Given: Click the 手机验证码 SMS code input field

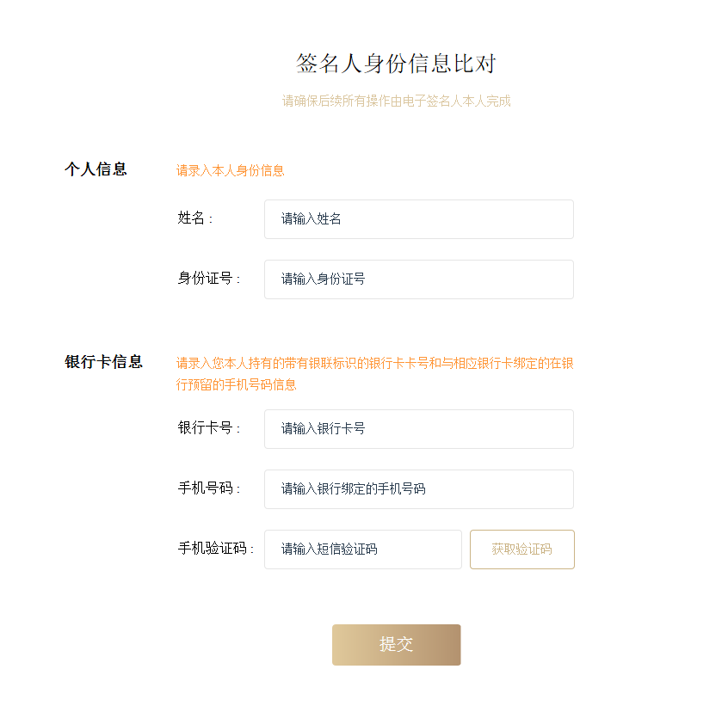Looking at the screenshot, I should point(362,549).
